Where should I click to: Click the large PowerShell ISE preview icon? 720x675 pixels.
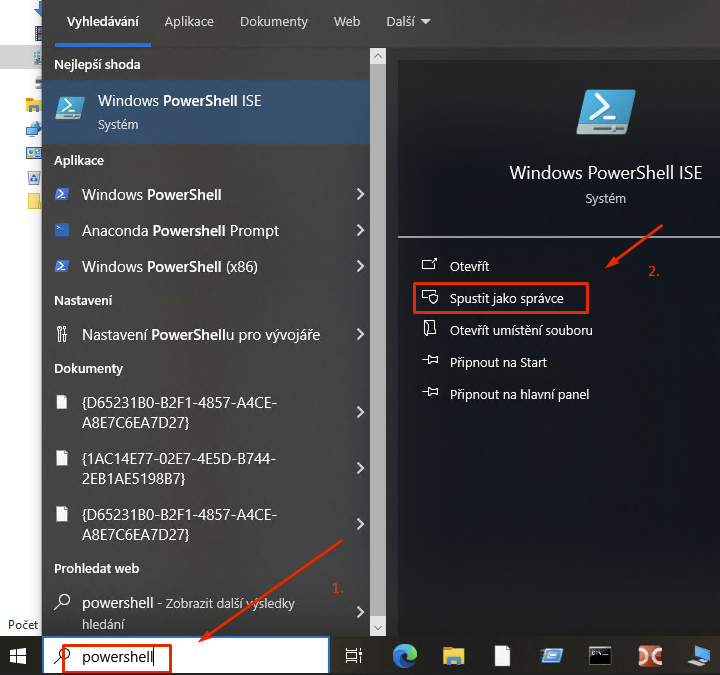coord(606,112)
